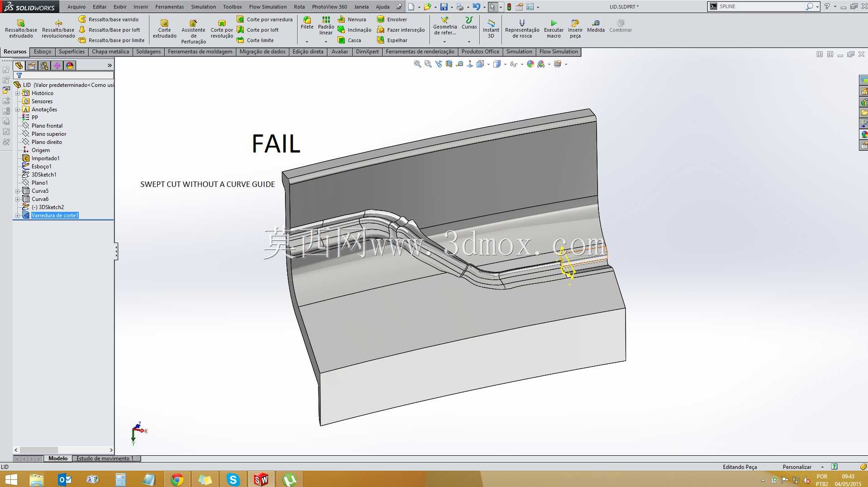This screenshot has width=868, height=487.
Task: Open the Inserir menu
Action: (140, 7)
